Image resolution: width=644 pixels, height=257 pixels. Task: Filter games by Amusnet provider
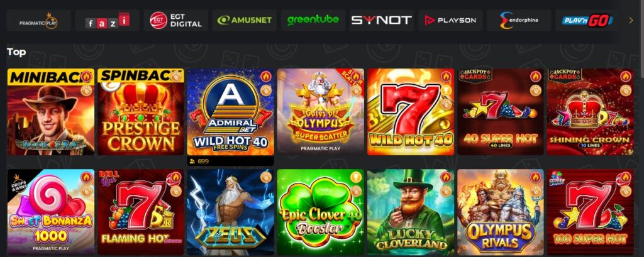(x=245, y=21)
